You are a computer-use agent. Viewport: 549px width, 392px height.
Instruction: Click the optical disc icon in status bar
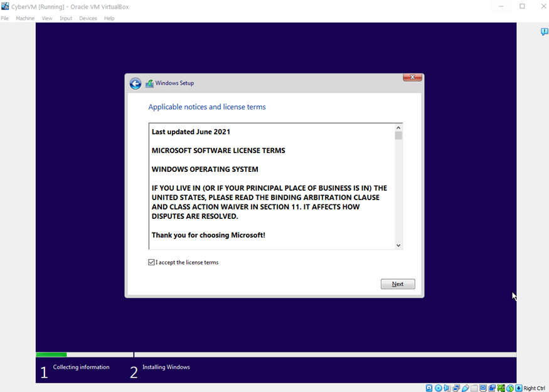pyautogui.click(x=438, y=388)
